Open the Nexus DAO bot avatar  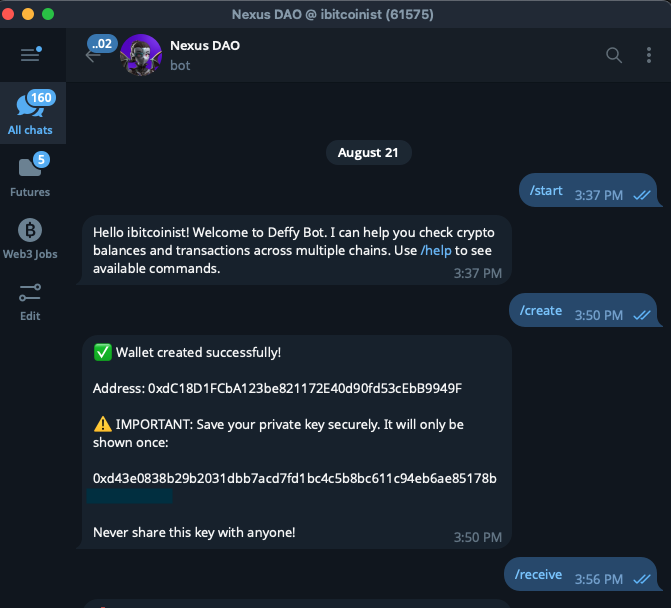click(141, 55)
